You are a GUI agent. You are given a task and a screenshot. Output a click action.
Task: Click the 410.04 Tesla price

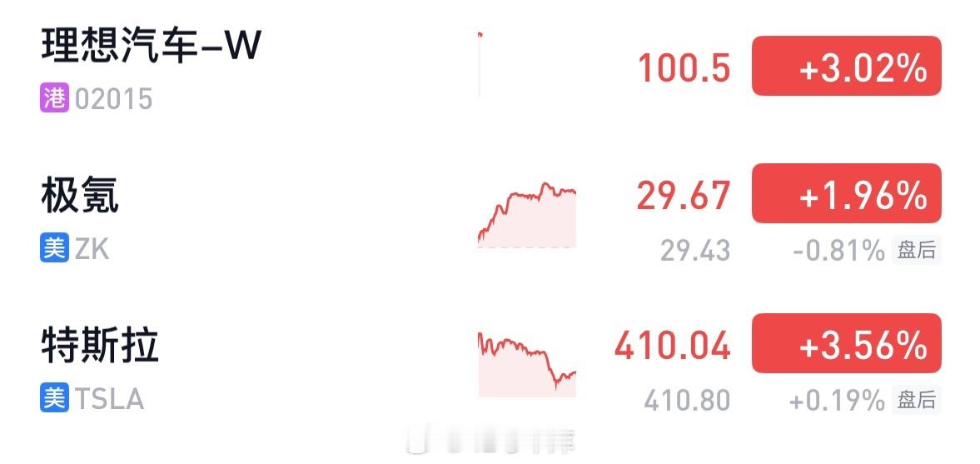pyautogui.click(x=673, y=346)
